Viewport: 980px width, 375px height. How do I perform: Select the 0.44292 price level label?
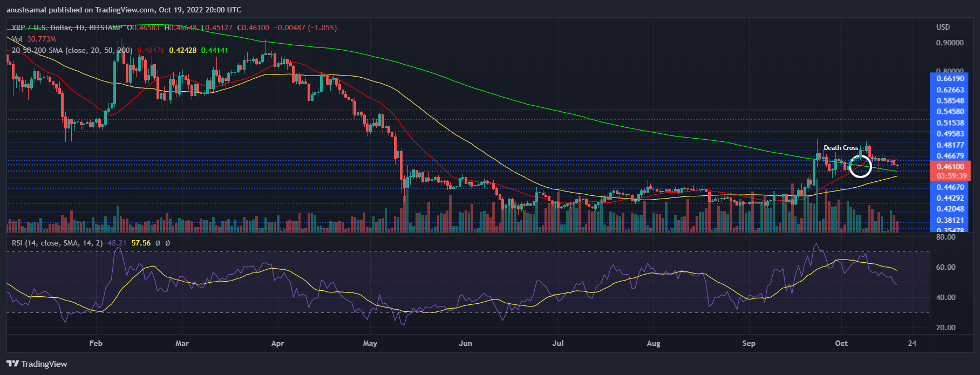[x=950, y=198]
